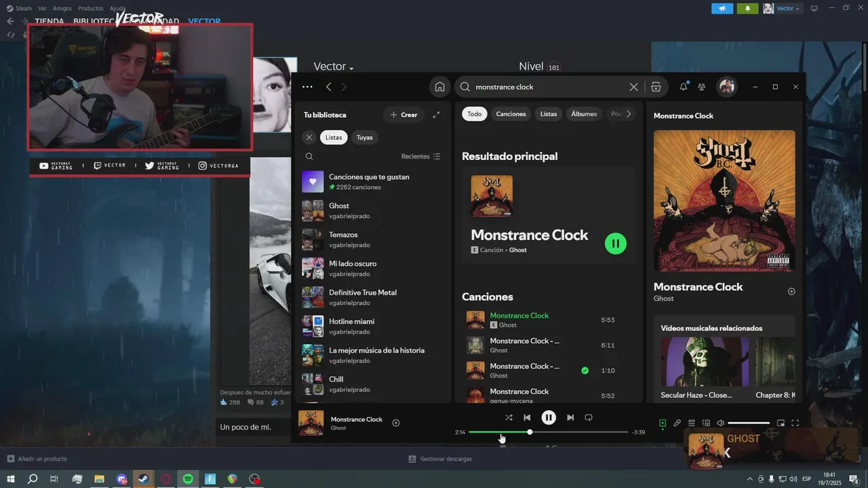Open Friend Activity icon in Spotify
The width and height of the screenshot is (868, 488).
702,87
